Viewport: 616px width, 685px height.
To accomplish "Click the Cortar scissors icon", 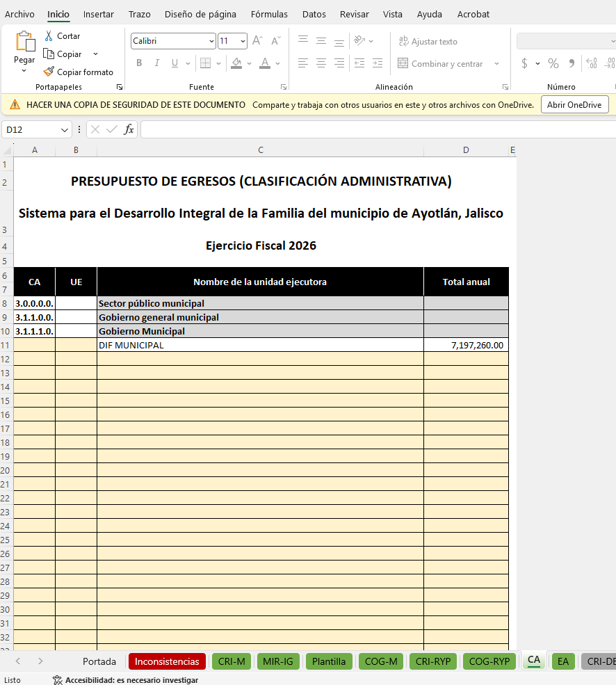I will (49, 36).
